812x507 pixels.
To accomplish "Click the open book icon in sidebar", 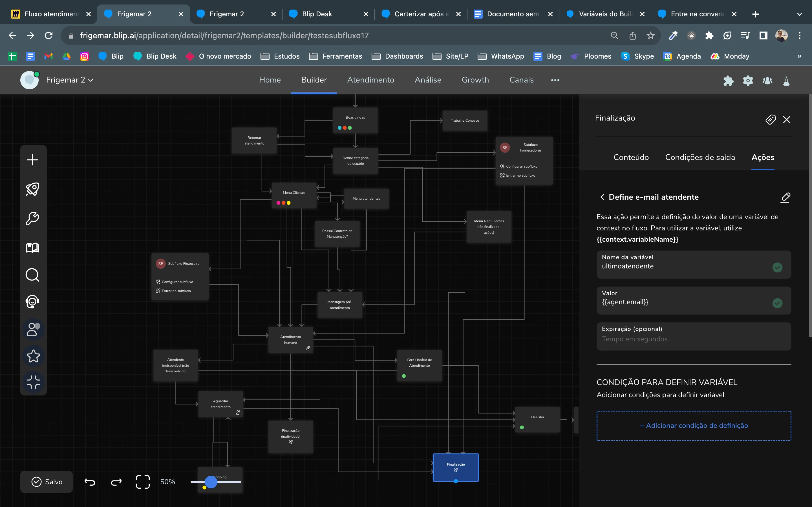I will [x=32, y=248].
